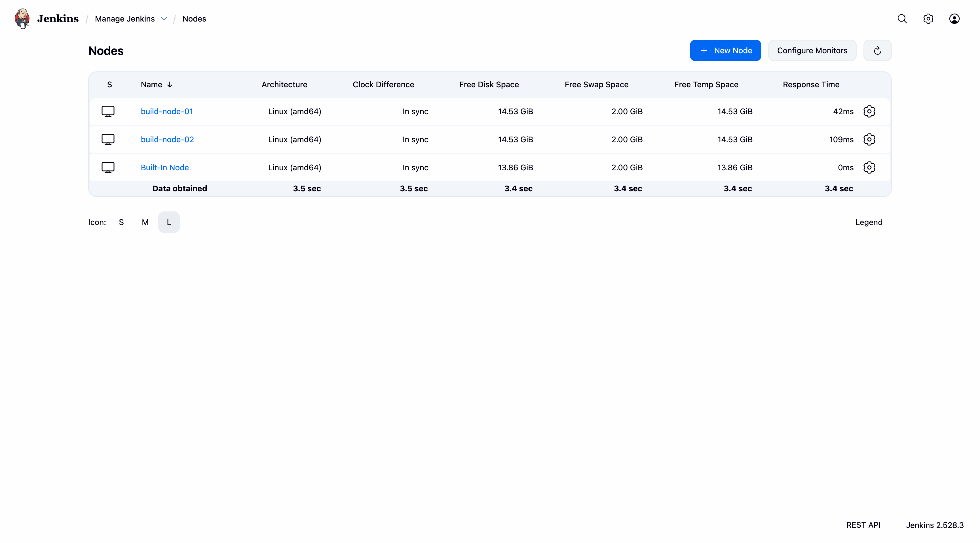Open the user account profile icon
The image size is (980, 543).
954,19
